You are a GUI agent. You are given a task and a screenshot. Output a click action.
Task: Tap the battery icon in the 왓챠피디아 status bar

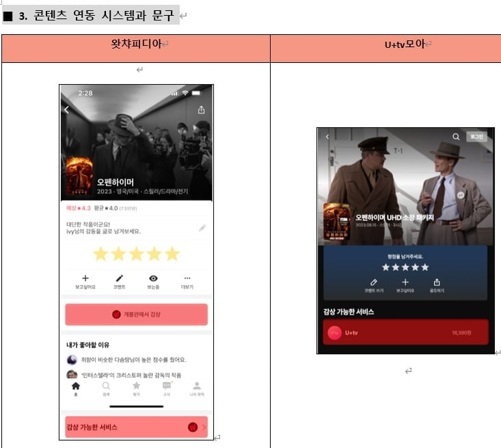click(196, 93)
